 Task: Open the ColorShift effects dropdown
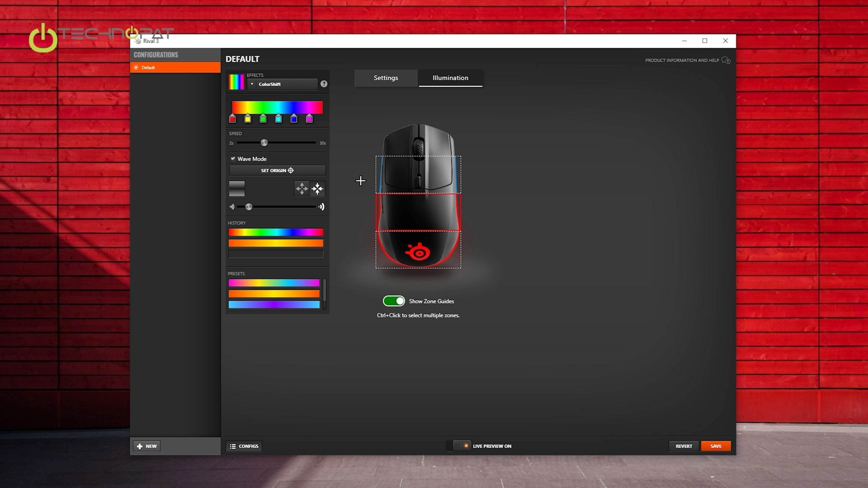click(x=282, y=84)
